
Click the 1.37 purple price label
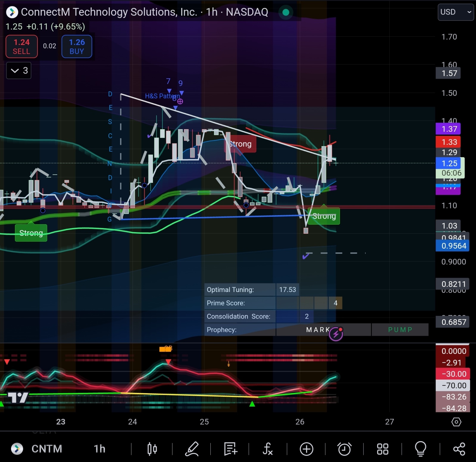pyautogui.click(x=448, y=129)
